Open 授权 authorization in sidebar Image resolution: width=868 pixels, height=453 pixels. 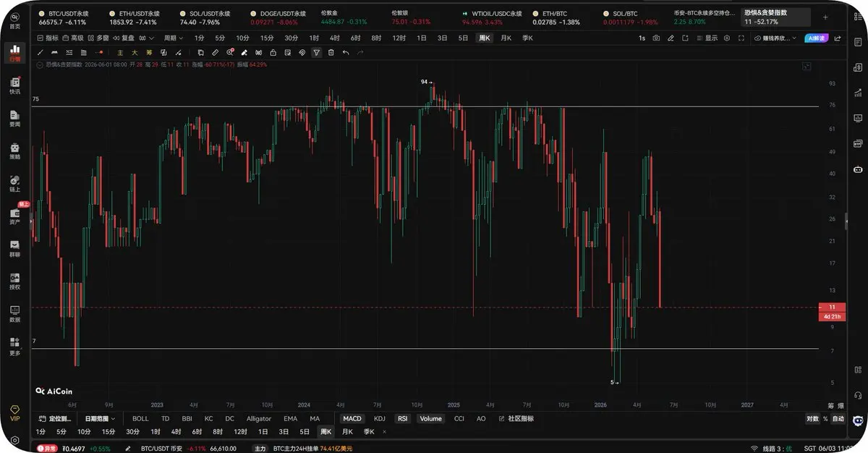pos(15,282)
